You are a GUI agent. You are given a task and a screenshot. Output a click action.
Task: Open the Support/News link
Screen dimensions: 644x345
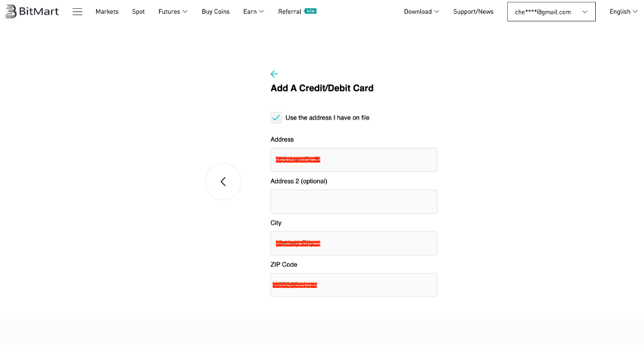click(473, 12)
